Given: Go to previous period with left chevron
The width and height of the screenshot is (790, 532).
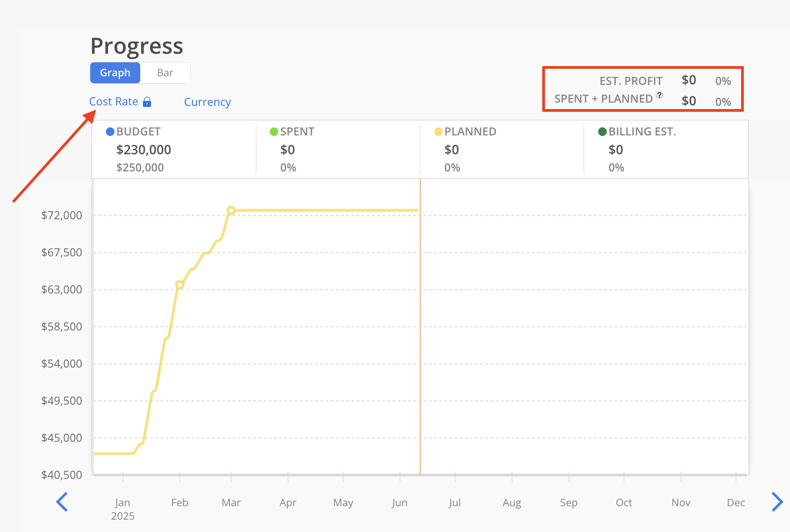Looking at the screenshot, I should coord(62,502).
